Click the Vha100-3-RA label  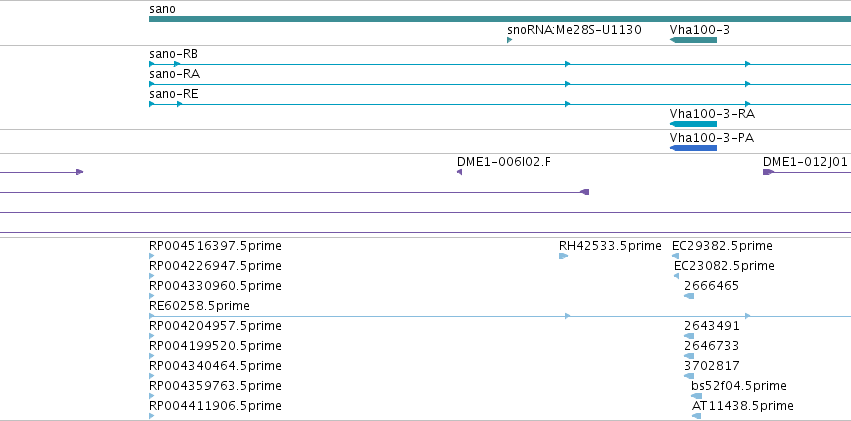click(712, 114)
